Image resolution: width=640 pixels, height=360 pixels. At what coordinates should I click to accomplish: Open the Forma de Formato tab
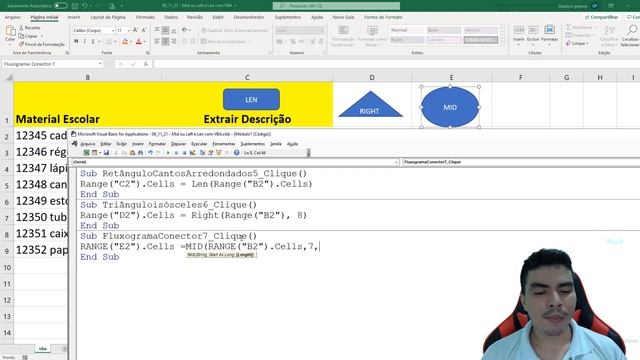(x=383, y=17)
